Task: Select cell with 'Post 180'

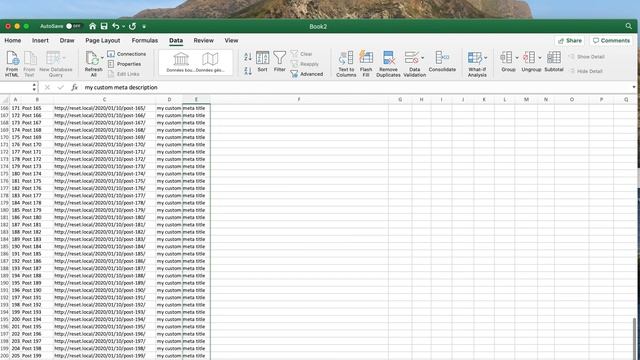Action: click(37, 218)
